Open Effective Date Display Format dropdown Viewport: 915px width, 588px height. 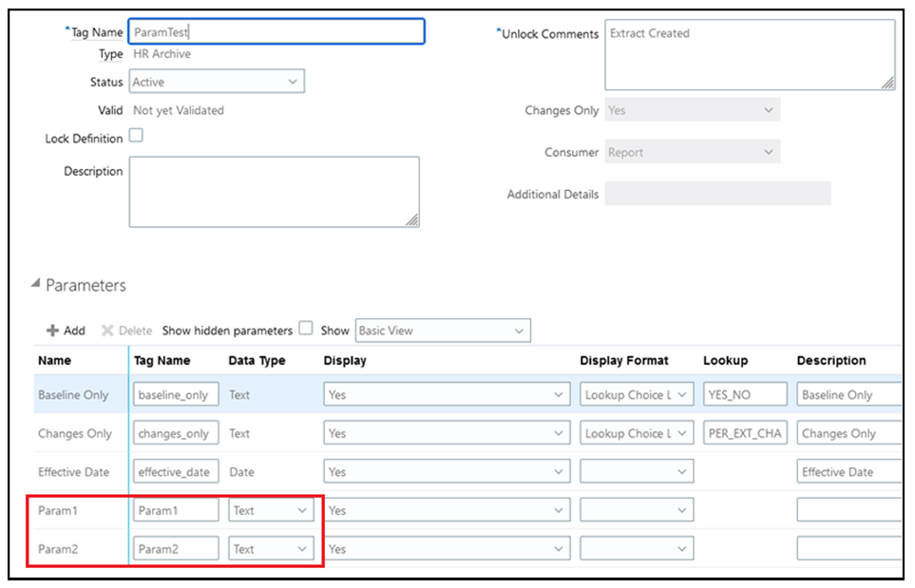[637, 472]
